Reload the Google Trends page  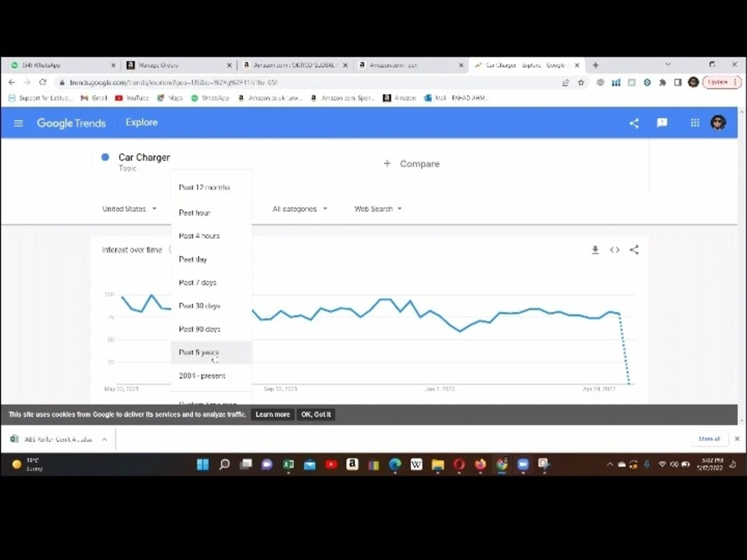pyautogui.click(x=43, y=82)
